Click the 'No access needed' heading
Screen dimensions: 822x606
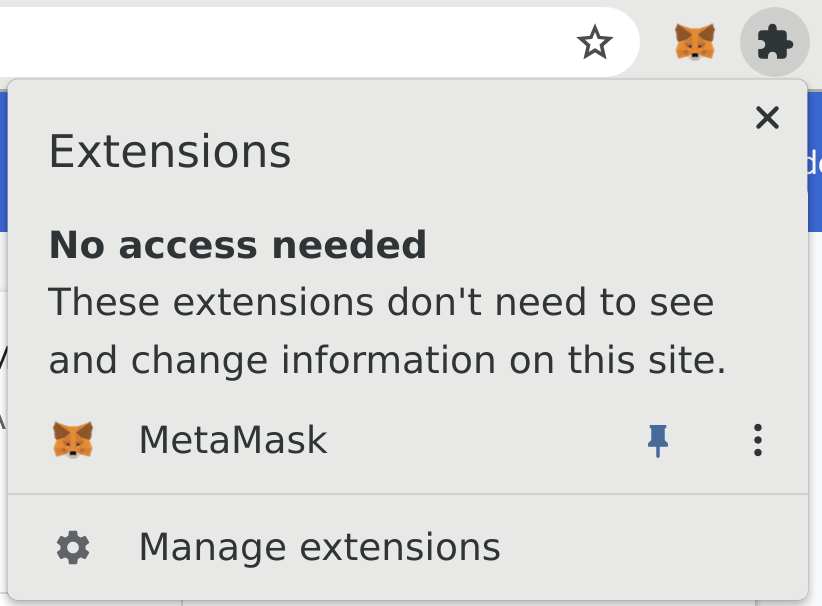(x=238, y=244)
